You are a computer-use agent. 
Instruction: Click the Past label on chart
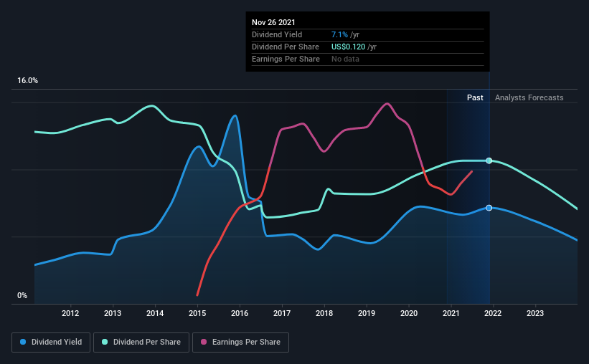point(475,97)
